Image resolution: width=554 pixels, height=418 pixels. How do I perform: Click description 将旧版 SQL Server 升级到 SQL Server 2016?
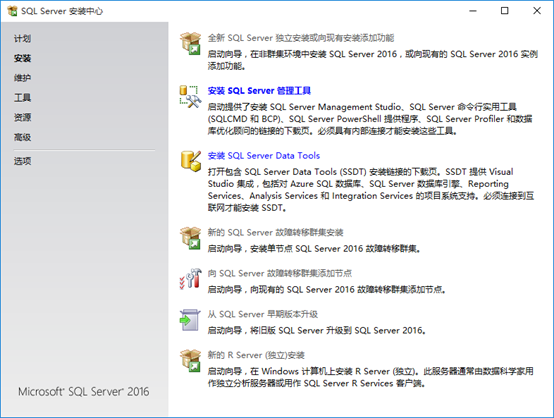tap(316, 331)
